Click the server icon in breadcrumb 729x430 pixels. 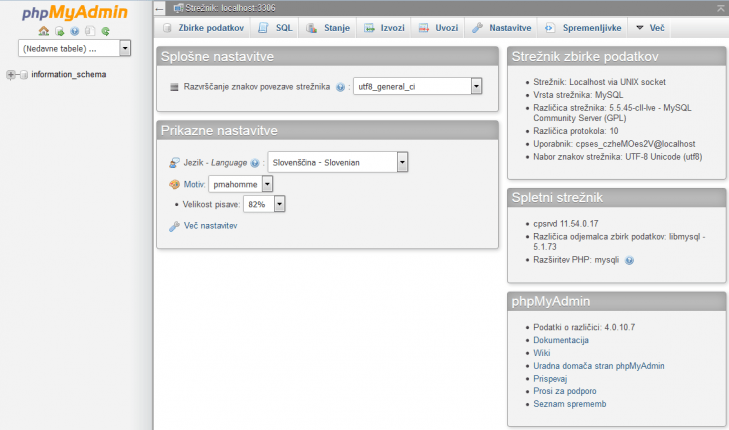point(178,8)
